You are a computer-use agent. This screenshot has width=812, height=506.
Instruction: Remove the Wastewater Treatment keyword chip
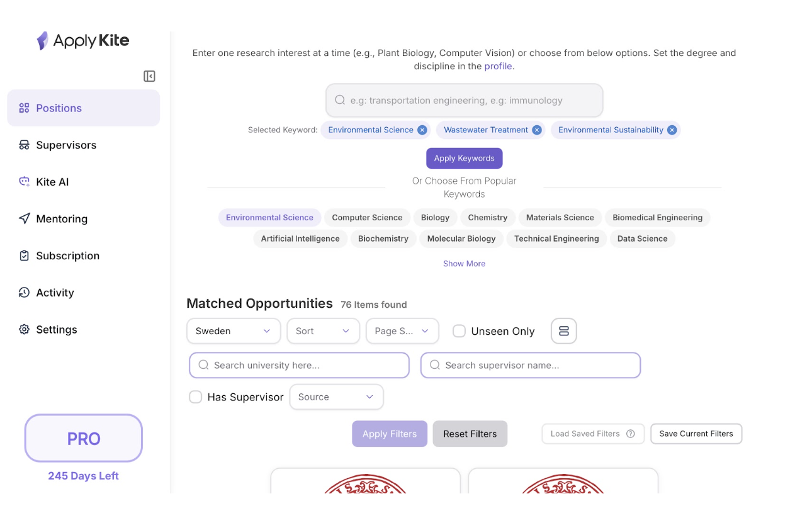click(537, 130)
